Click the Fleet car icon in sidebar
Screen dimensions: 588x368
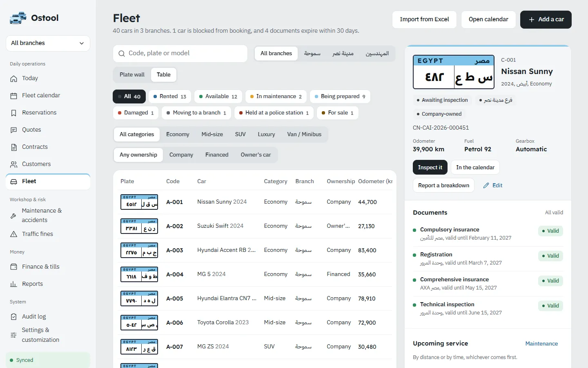(14, 182)
